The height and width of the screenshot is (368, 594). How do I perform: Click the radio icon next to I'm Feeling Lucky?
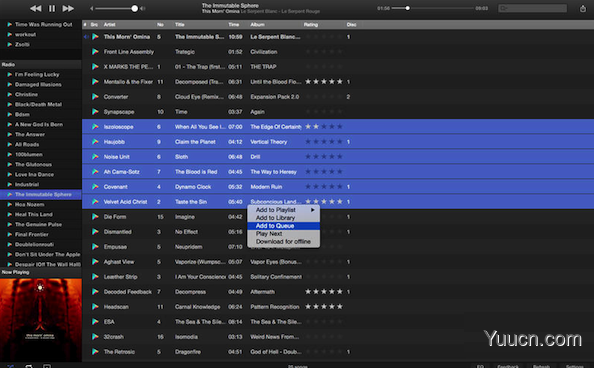coord(9,75)
